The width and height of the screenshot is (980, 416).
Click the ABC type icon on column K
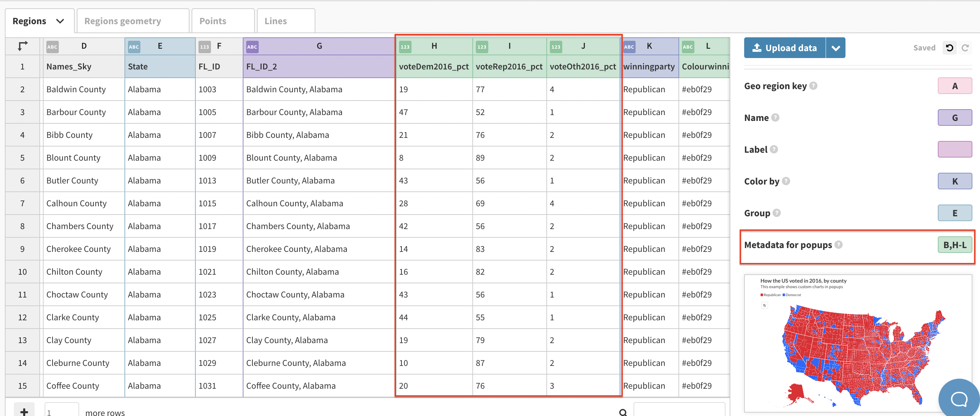click(629, 47)
